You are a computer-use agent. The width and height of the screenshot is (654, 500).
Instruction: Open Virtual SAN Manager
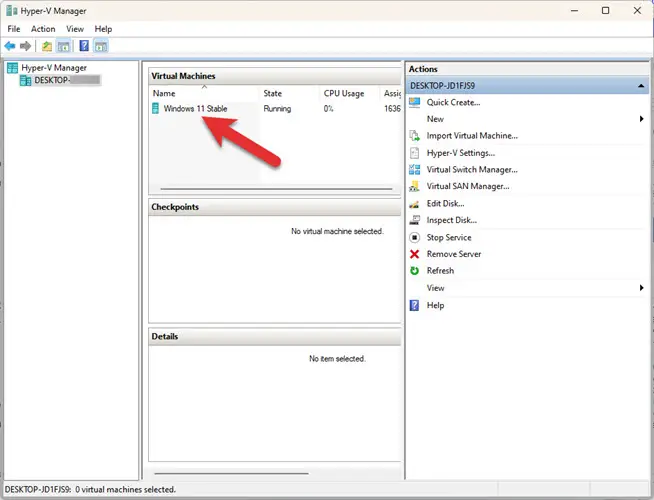point(468,186)
